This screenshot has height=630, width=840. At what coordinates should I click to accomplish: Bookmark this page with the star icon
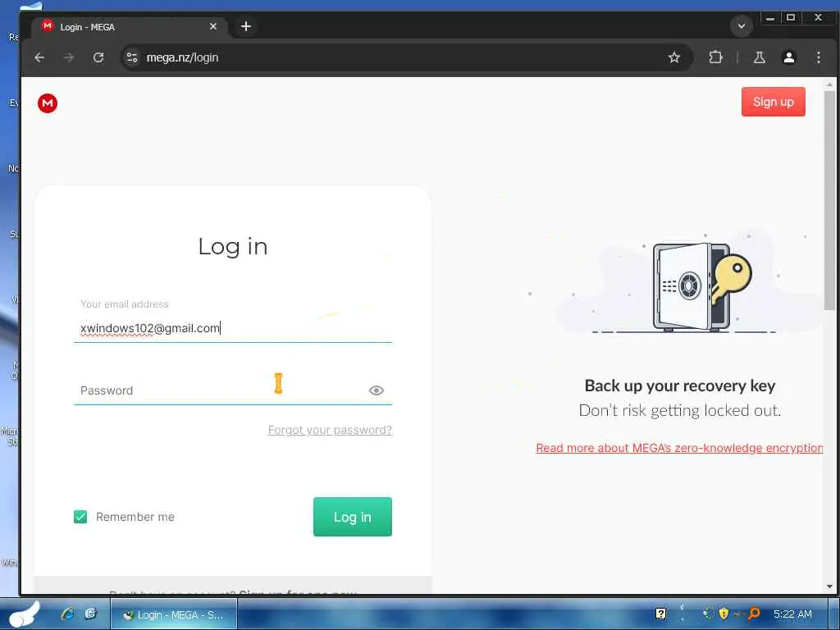click(x=674, y=57)
